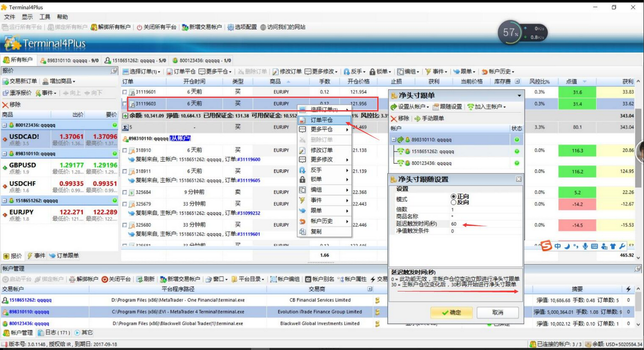Image resolution: width=644 pixels, height=350 pixels.
Task: Click 漂浮报价 in the quotes panel
Action: click(17, 93)
